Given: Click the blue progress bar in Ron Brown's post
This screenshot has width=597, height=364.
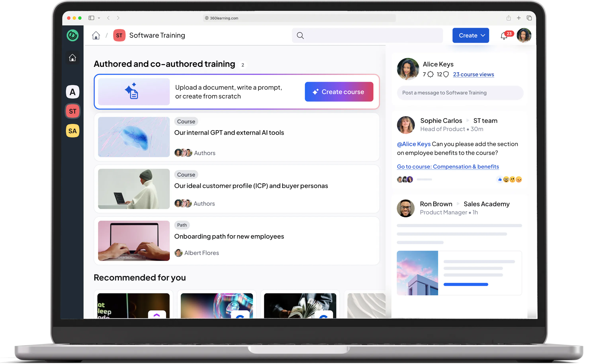Looking at the screenshot, I should point(465,284).
